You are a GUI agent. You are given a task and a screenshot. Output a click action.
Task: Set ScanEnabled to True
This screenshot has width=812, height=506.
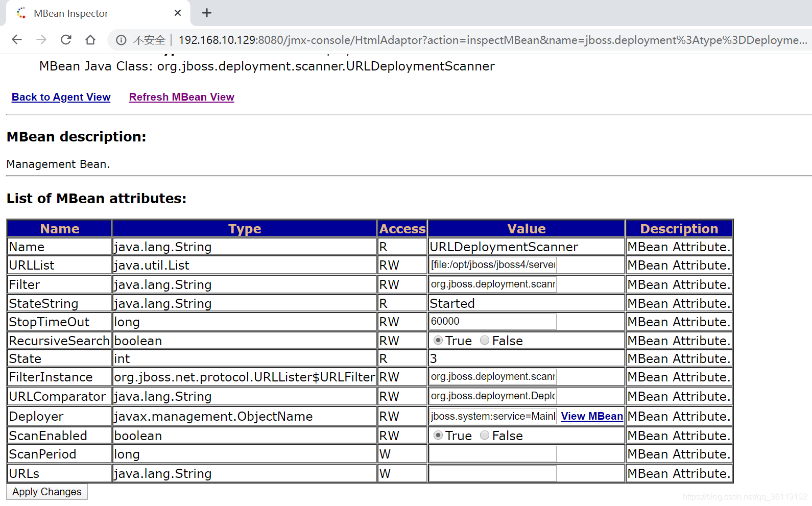coord(438,435)
